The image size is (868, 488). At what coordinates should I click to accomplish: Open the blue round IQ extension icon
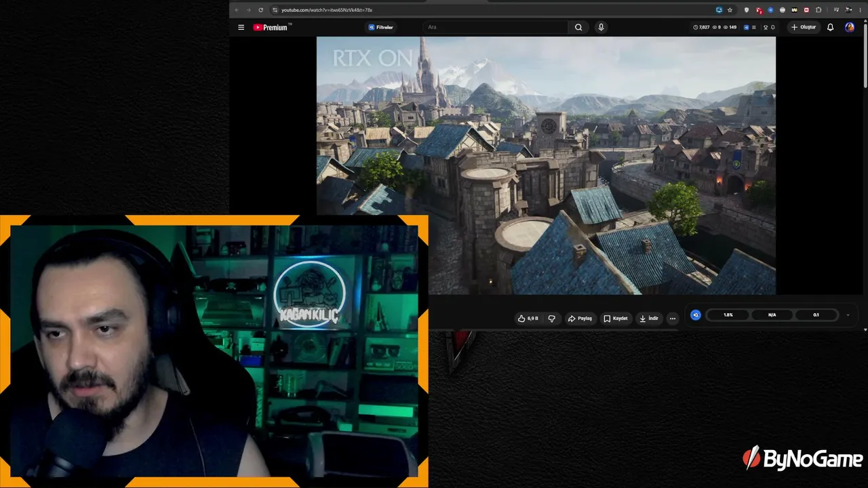[770, 10]
